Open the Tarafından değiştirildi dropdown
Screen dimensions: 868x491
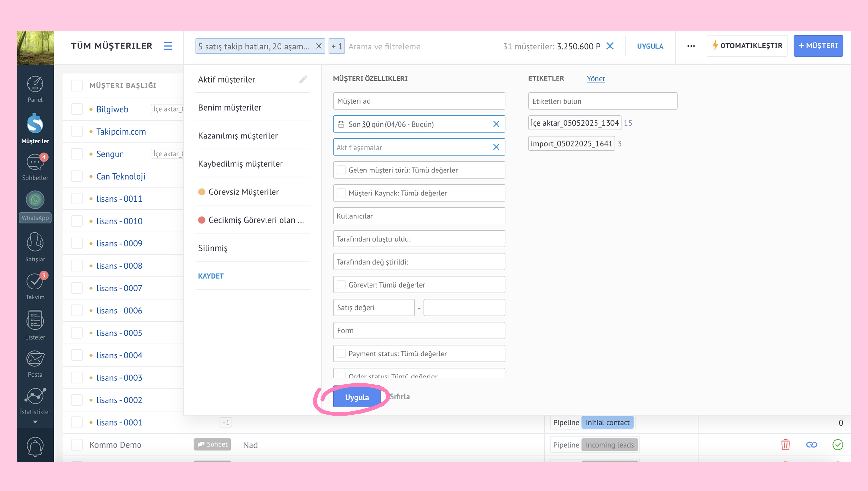click(x=419, y=262)
